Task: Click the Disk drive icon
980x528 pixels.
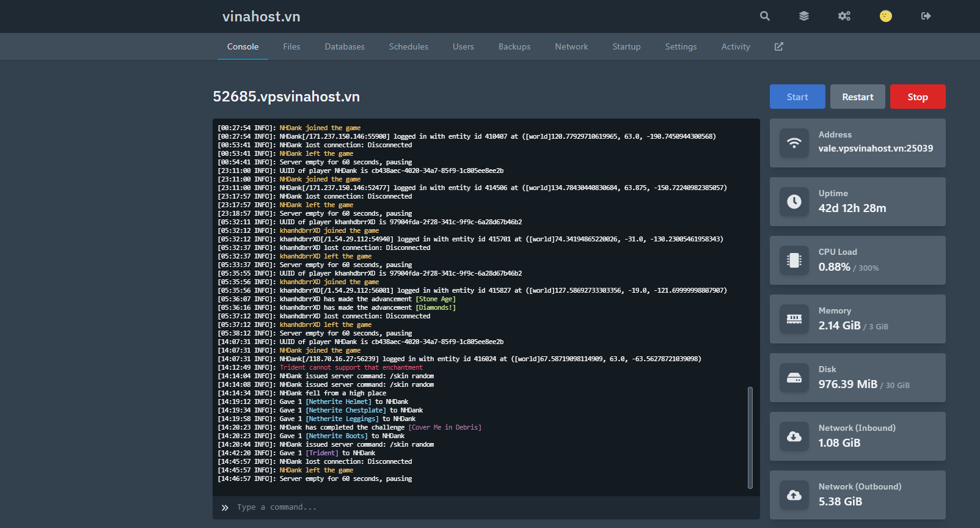Action: pos(794,378)
